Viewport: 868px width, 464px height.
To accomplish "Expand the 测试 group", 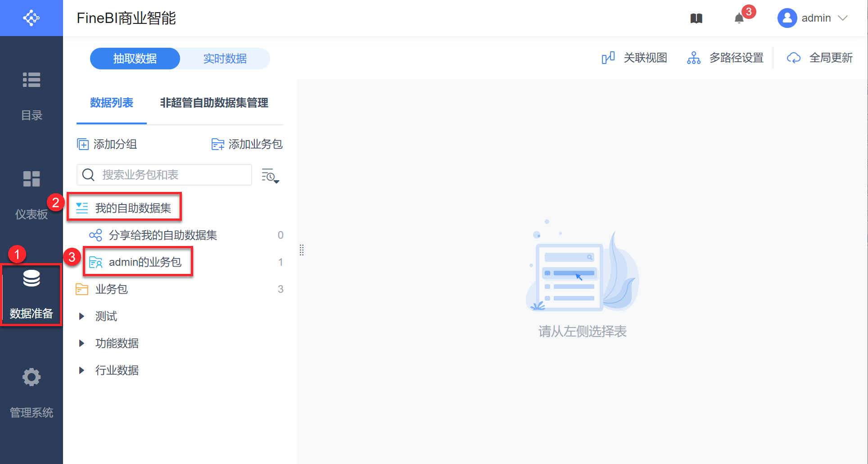I will click(81, 316).
